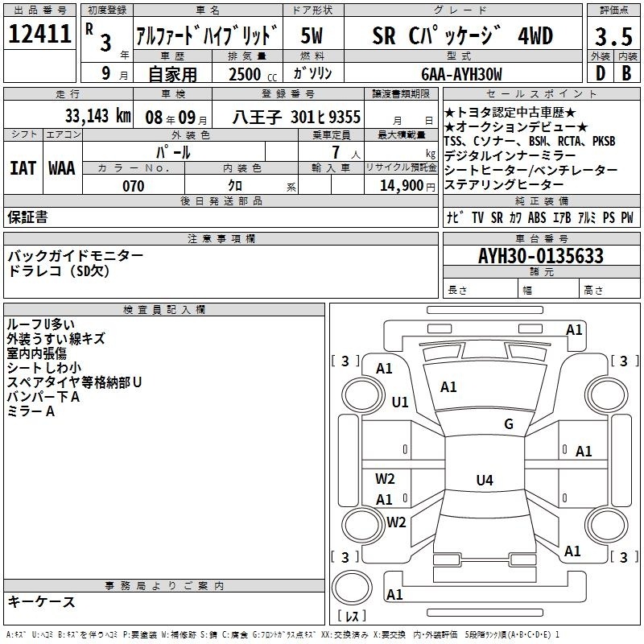644x644 pixels.
Task: Click the G mark on the windshield
Action: click(508, 424)
